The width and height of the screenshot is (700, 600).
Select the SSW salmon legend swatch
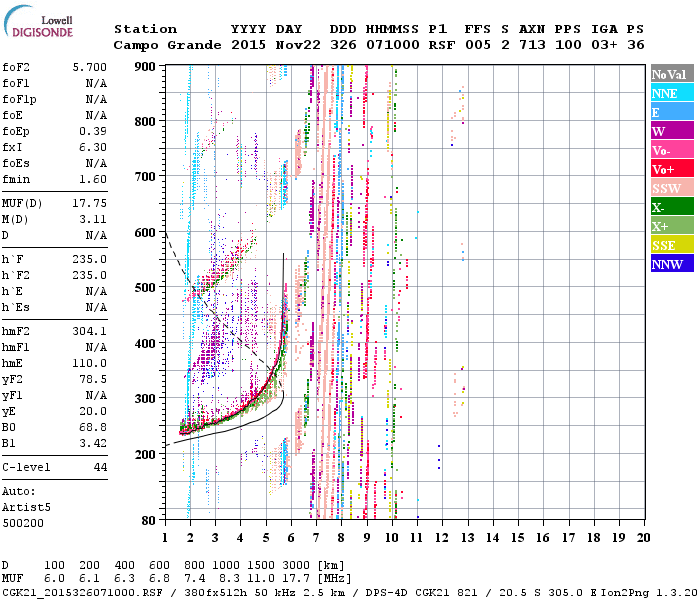click(672, 188)
